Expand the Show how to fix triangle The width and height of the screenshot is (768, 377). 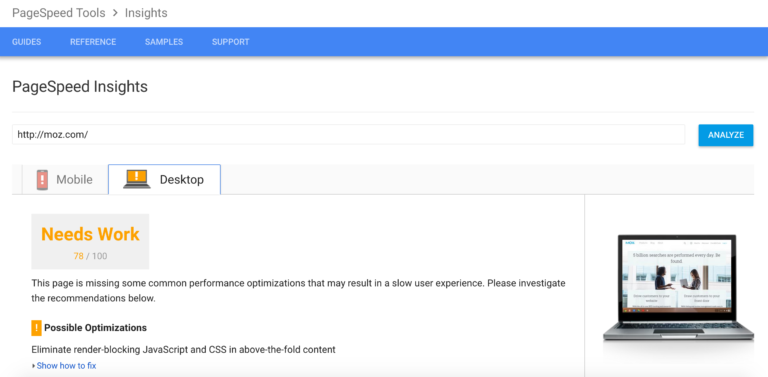click(x=33, y=366)
